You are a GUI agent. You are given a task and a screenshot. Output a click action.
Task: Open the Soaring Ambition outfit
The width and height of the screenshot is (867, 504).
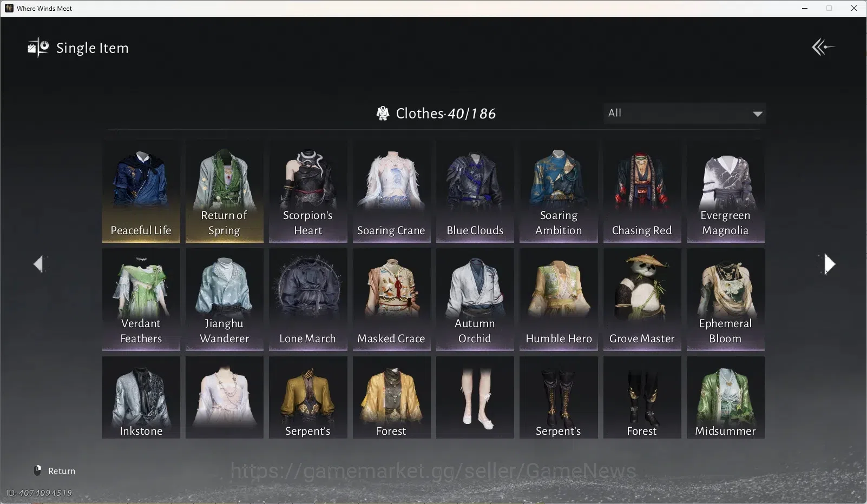click(559, 191)
